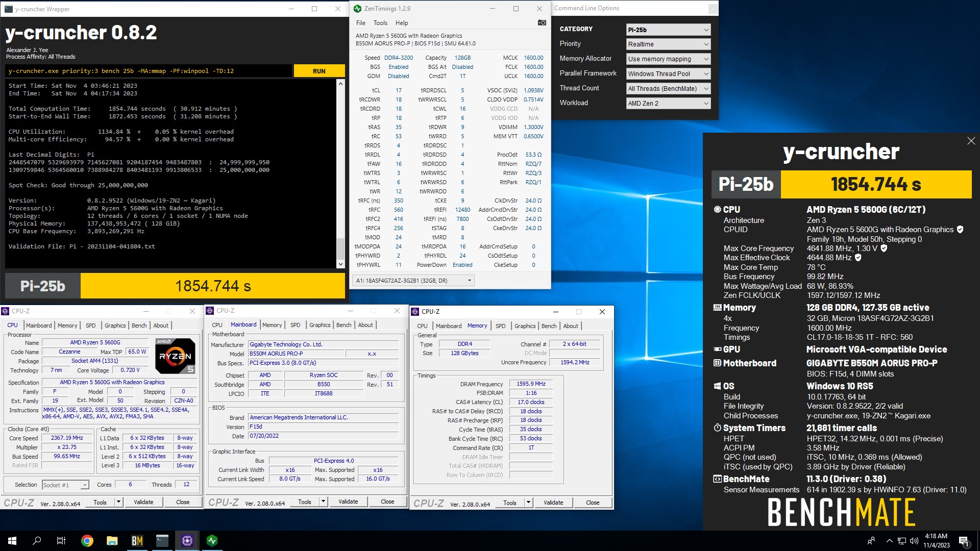Viewport: 980px width, 551px height.
Task: Open the Parallel Framework dropdown
Action: coord(668,74)
